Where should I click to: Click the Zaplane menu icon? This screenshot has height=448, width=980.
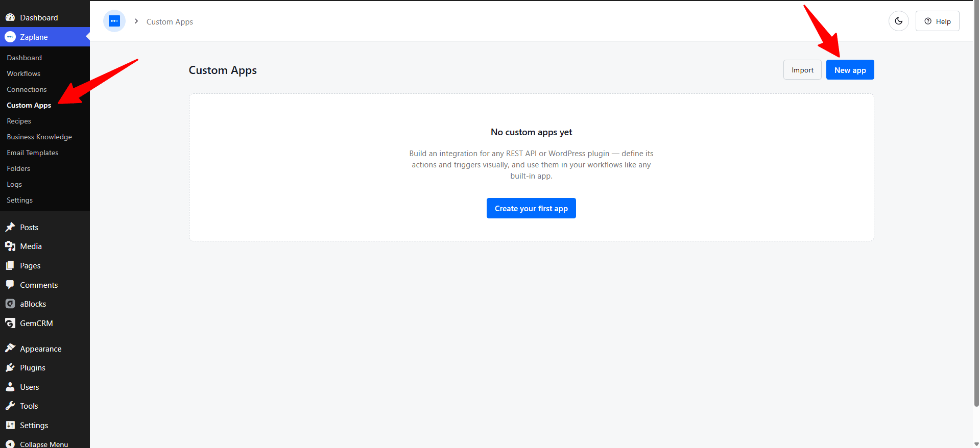pos(10,37)
